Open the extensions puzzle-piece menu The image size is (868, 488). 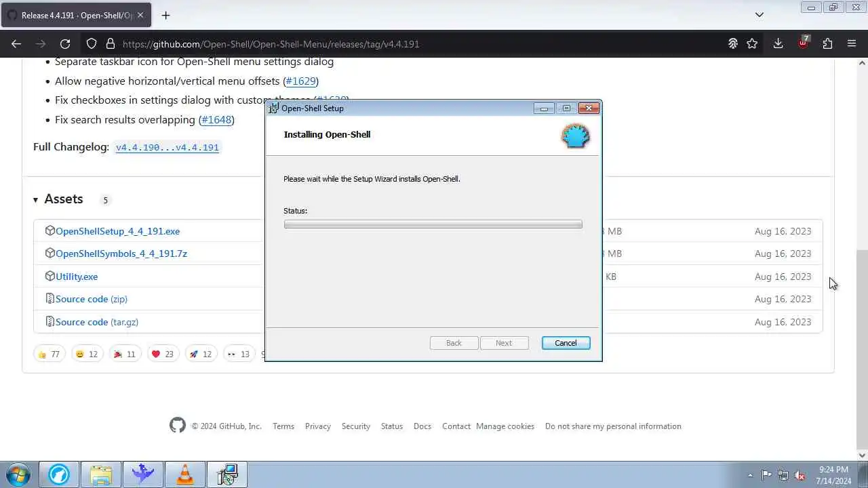827,43
